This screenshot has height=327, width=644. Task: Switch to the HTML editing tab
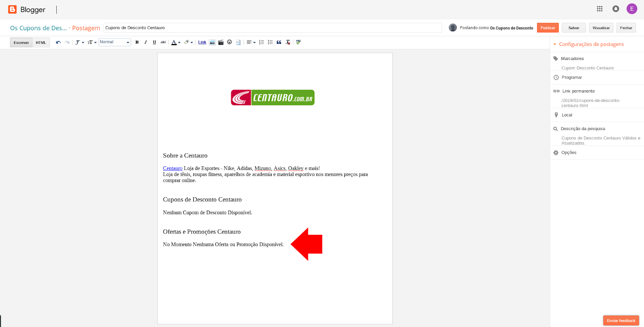pyautogui.click(x=41, y=42)
